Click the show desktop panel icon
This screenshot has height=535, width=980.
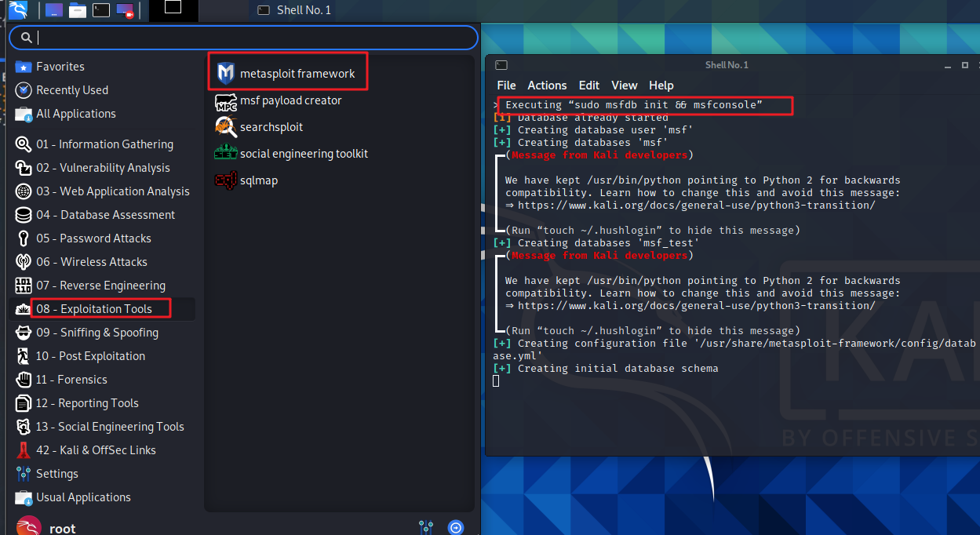point(54,10)
